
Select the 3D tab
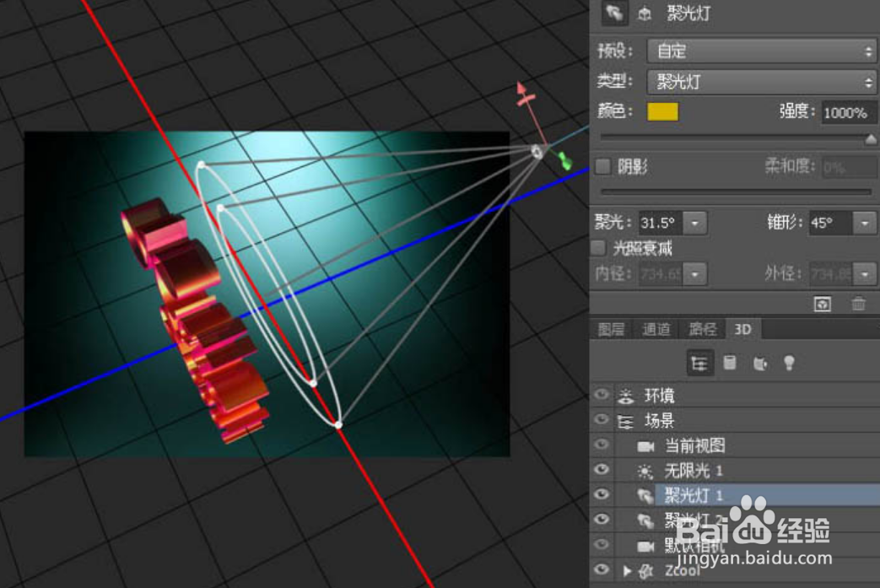[x=742, y=329]
